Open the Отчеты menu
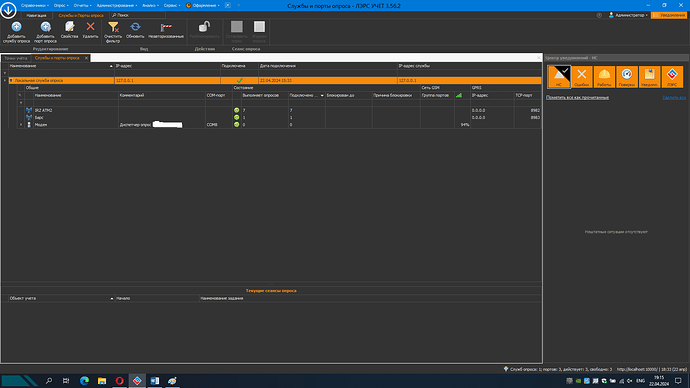 (x=82, y=5)
